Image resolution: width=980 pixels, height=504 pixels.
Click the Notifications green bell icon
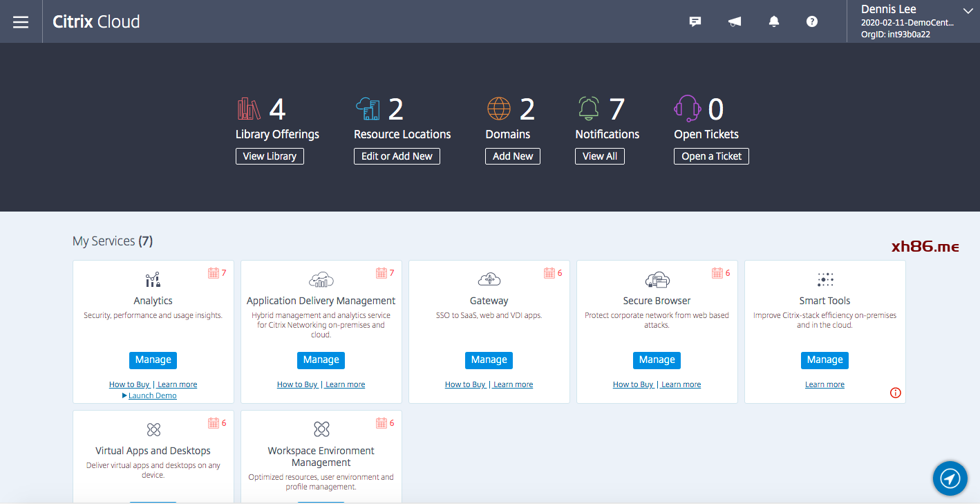(x=589, y=109)
